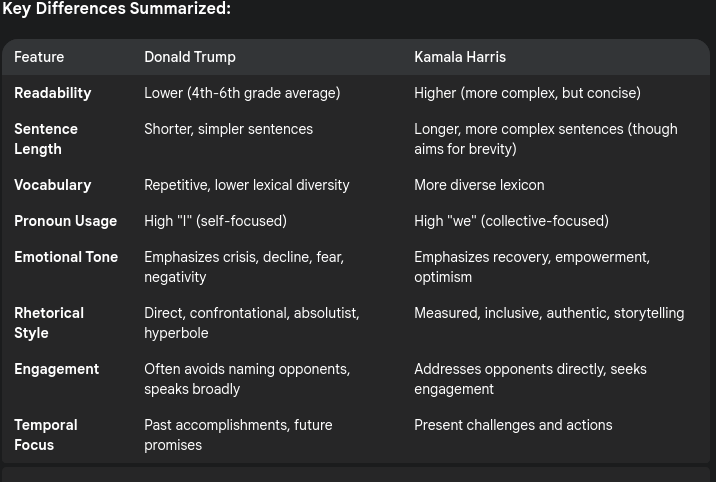Select the 'Emotional Tone' row label

click(x=66, y=257)
